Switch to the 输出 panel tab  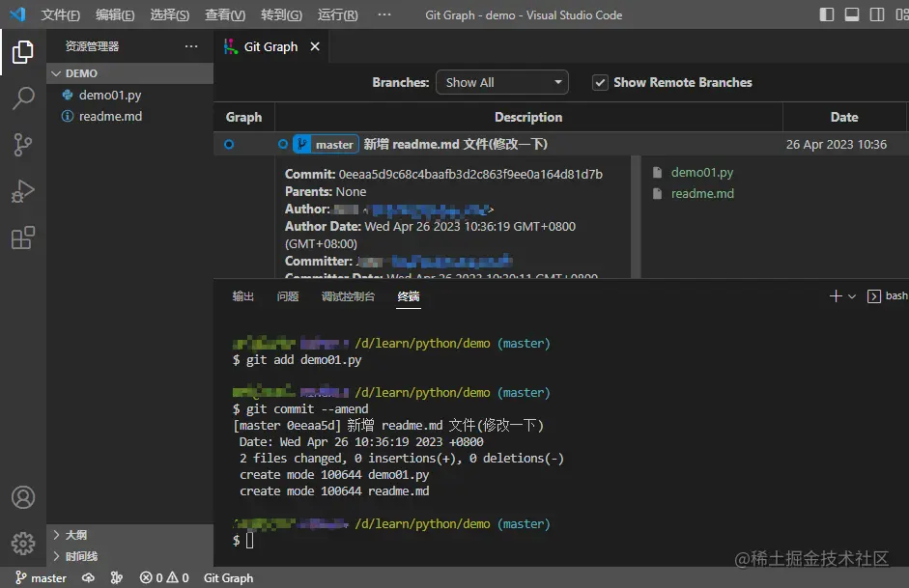[x=243, y=296]
